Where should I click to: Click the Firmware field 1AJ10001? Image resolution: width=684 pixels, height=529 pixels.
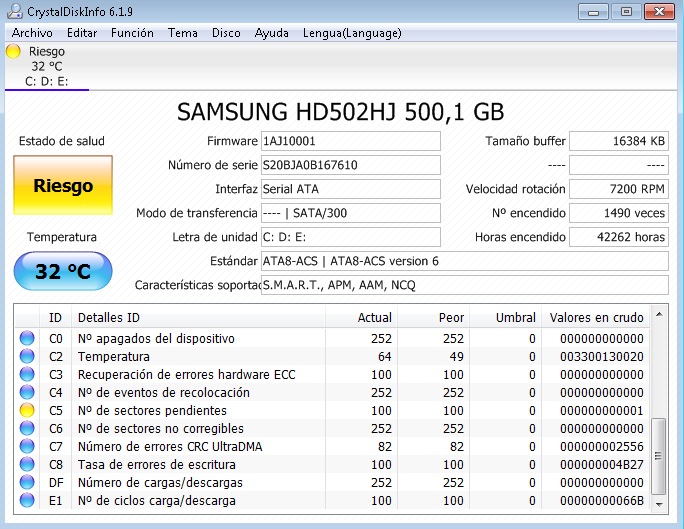[x=351, y=141]
